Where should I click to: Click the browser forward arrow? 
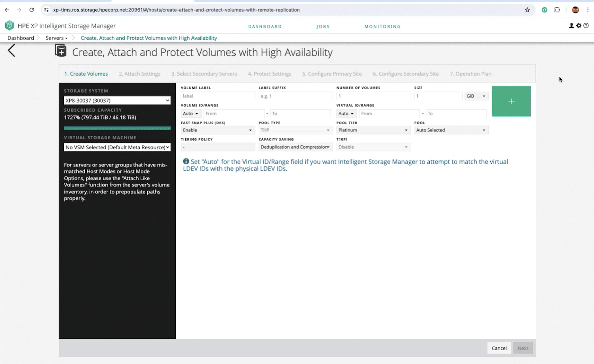coord(19,10)
